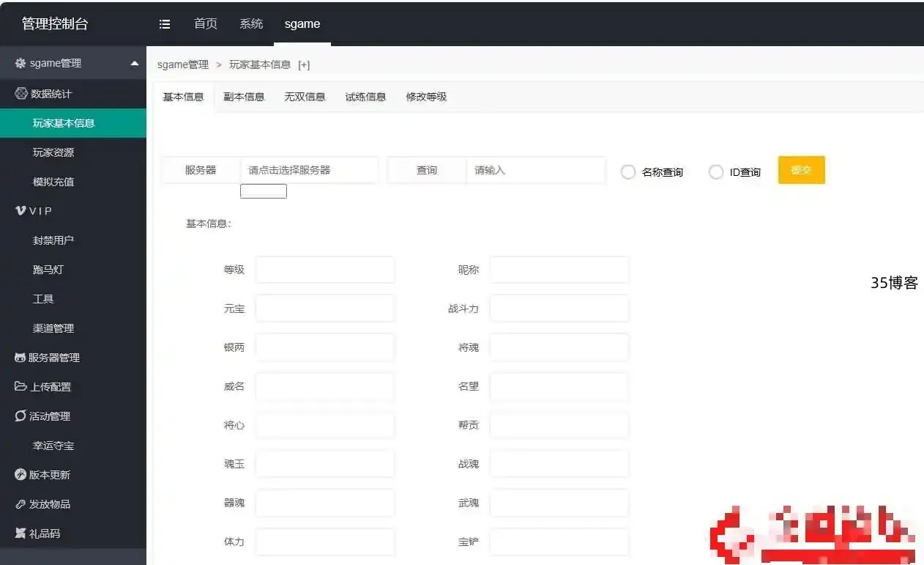Click the 体力 input field
Viewport: 924px width, 565px height.
click(325, 542)
